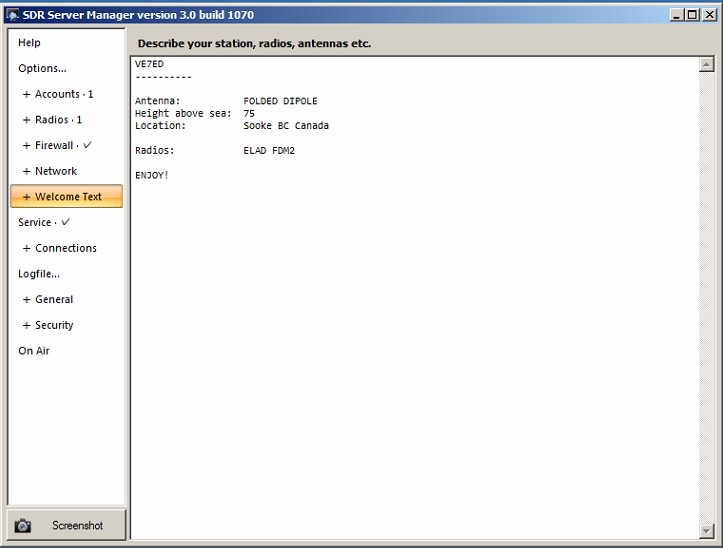Click the Location: label text
This screenshot has width=723, height=548.
(160, 125)
